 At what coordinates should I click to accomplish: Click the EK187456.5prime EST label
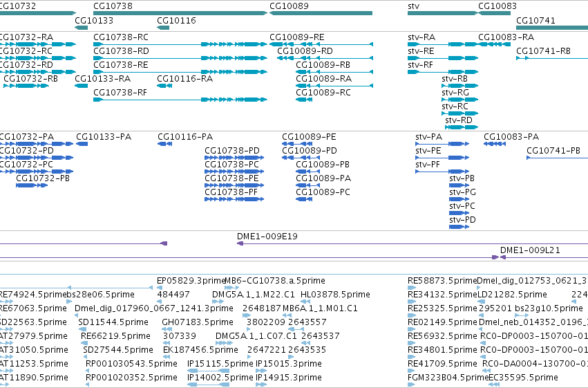point(200,351)
